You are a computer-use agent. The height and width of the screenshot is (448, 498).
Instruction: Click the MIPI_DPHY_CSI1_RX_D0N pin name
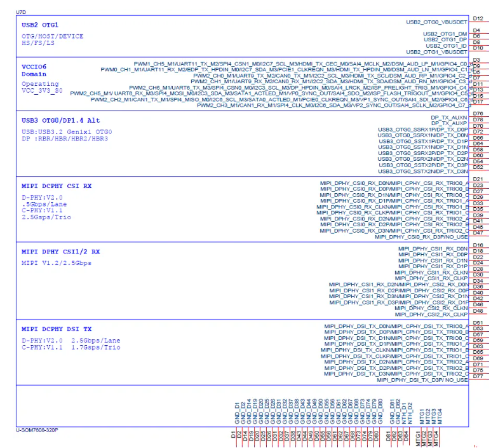point(433,249)
